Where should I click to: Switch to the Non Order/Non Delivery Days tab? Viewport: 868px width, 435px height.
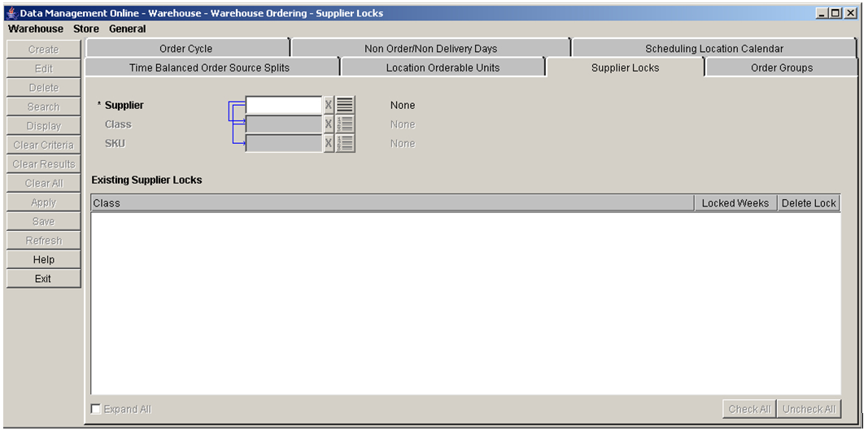(430, 49)
